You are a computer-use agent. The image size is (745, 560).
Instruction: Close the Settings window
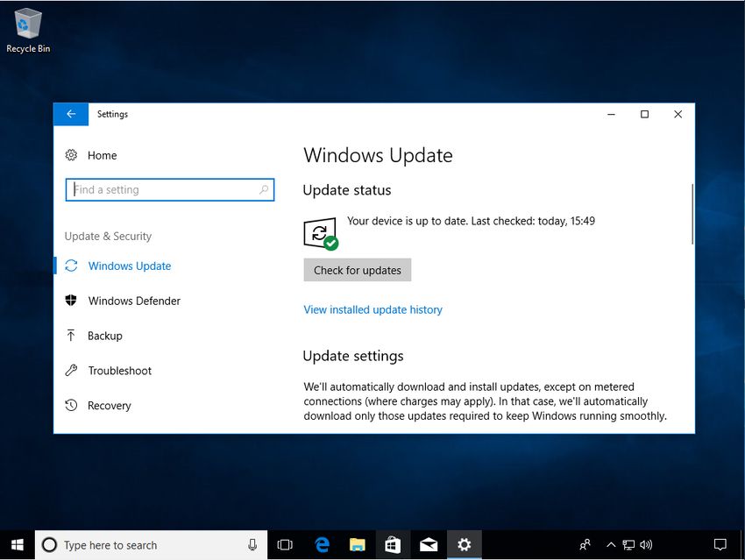pos(678,115)
